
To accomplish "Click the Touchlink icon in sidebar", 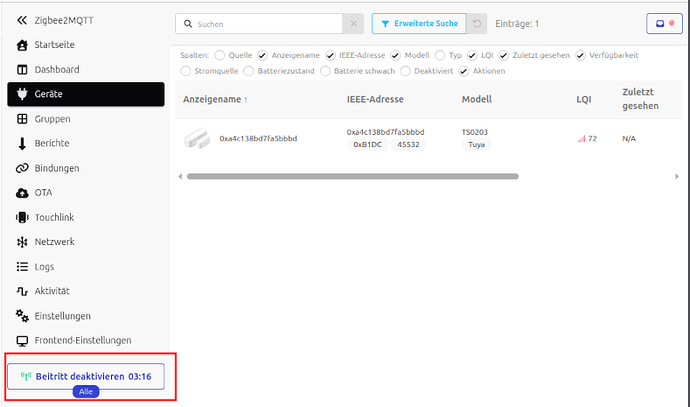I will tap(22, 217).
